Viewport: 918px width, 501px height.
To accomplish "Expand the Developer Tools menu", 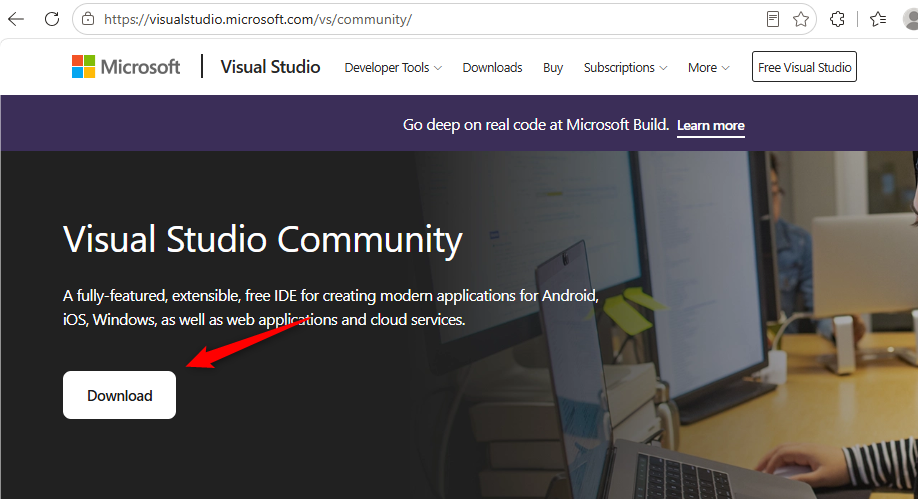I will [x=393, y=67].
